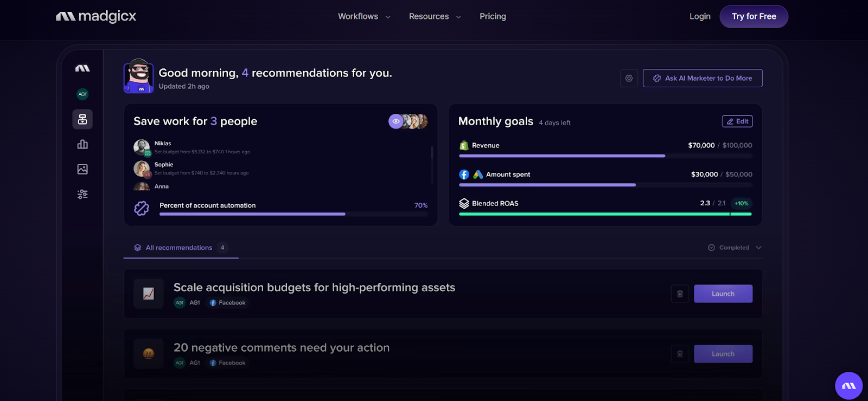Viewport: 868px width, 401px height.
Task: Expand the Resources dropdown menu
Action: click(435, 17)
